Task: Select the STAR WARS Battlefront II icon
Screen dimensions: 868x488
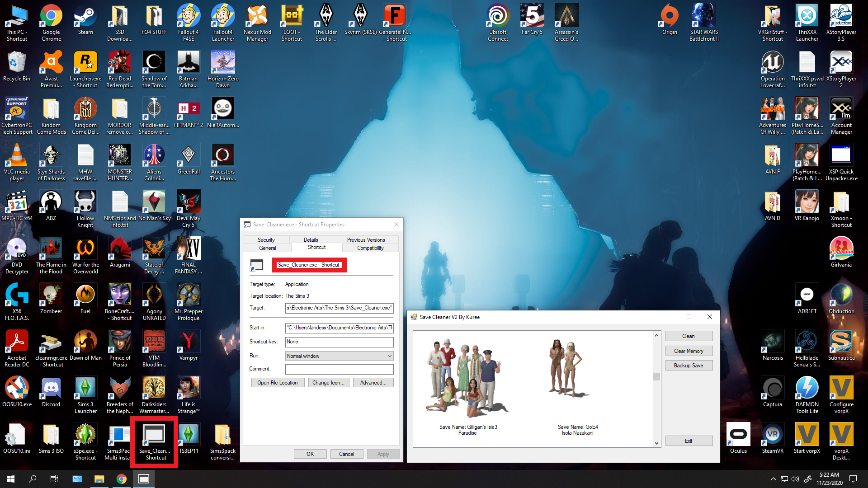Action: (x=704, y=23)
